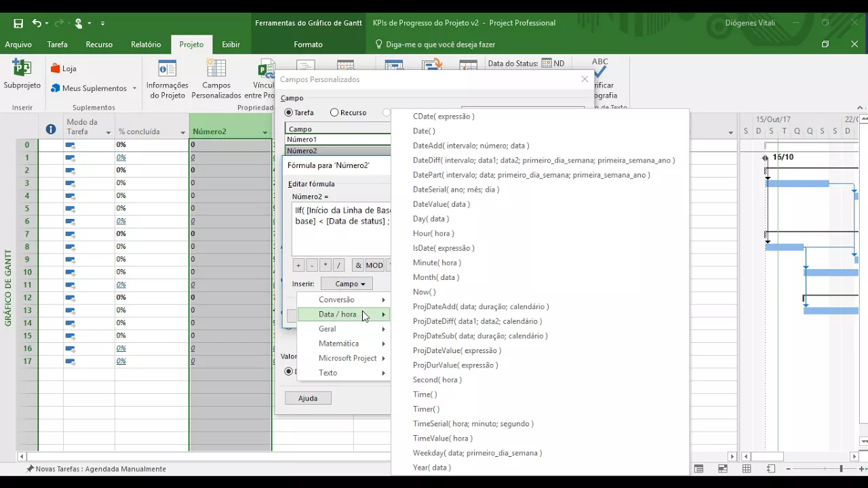Open the quick access toolbar customize arrow
Screen dimensions: 868x488
[103, 23]
